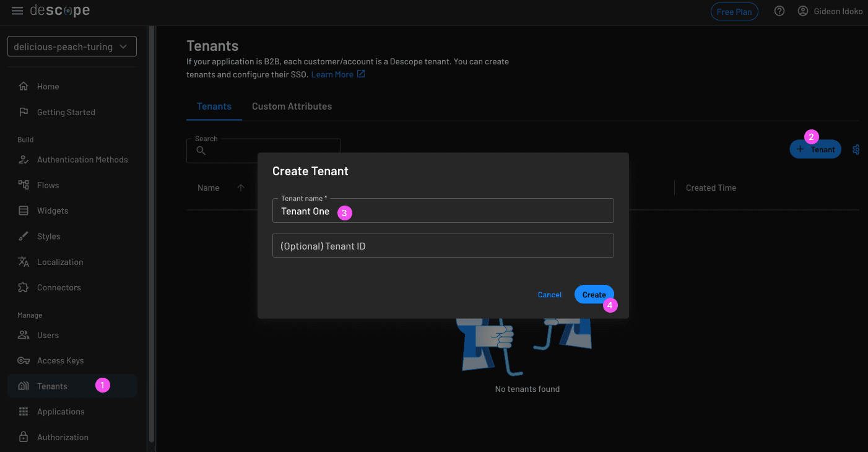The image size is (868, 452).
Task: Expand the delicious-peach-turing project dropdown
Action: coord(72,46)
